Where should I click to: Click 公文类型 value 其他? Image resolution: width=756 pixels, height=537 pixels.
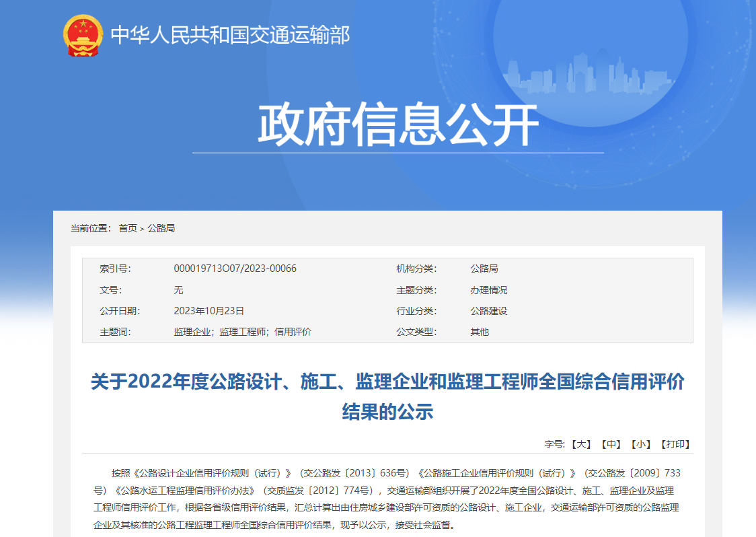pyautogui.click(x=480, y=332)
